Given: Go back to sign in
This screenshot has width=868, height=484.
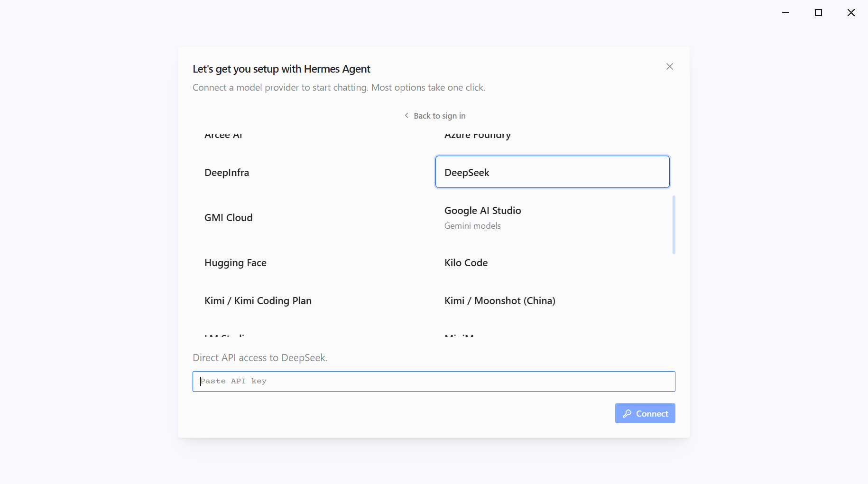Looking at the screenshot, I should click(434, 116).
